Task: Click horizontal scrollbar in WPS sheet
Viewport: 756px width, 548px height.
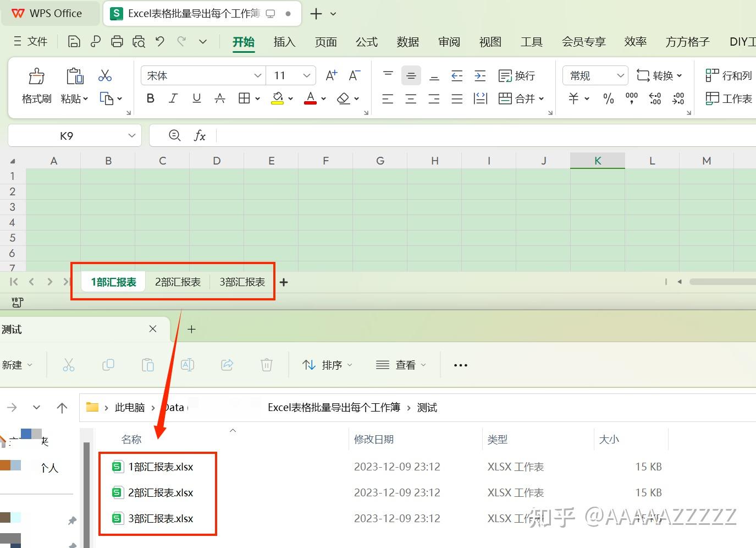Action: tap(722, 282)
